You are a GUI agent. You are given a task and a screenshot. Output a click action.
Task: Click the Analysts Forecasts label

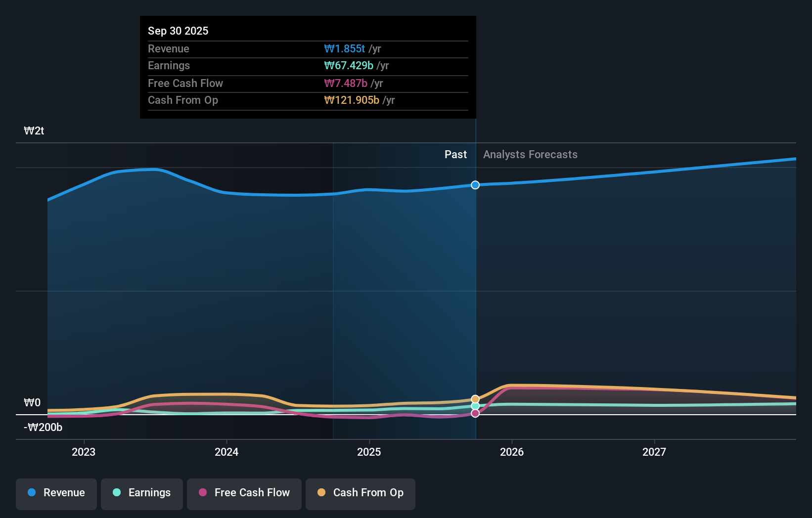(x=530, y=154)
